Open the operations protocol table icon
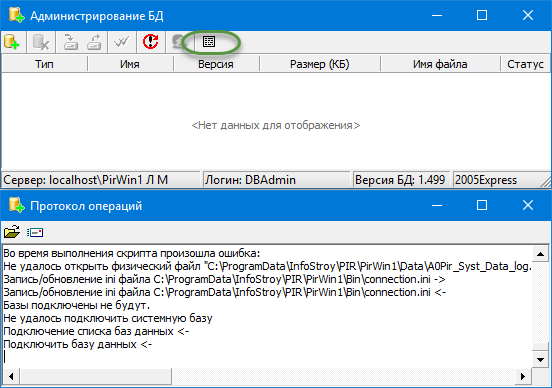The width and height of the screenshot is (552, 388). point(209,42)
